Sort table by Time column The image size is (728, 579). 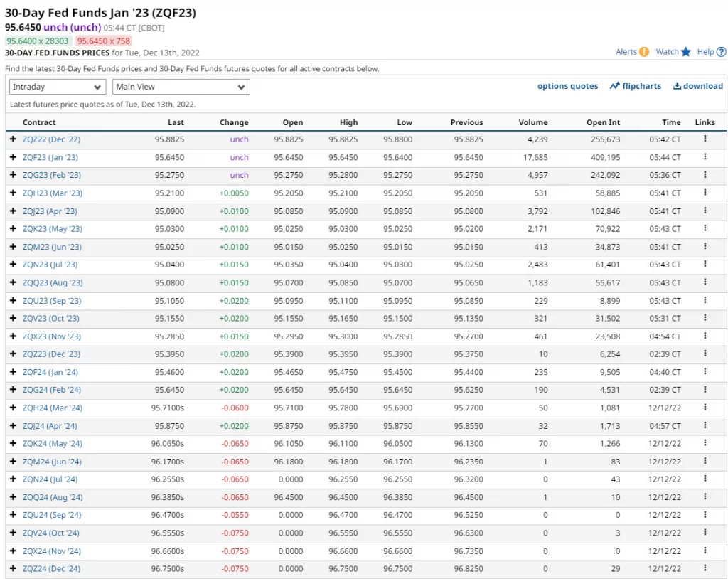tap(671, 122)
